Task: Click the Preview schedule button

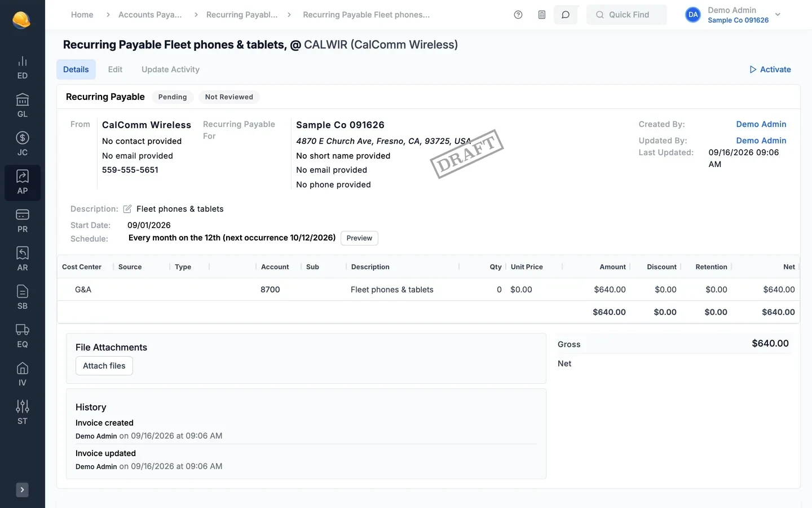Action: [x=359, y=238]
